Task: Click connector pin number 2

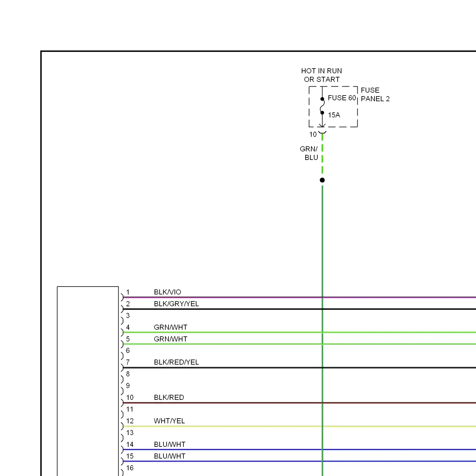Action: click(x=128, y=304)
